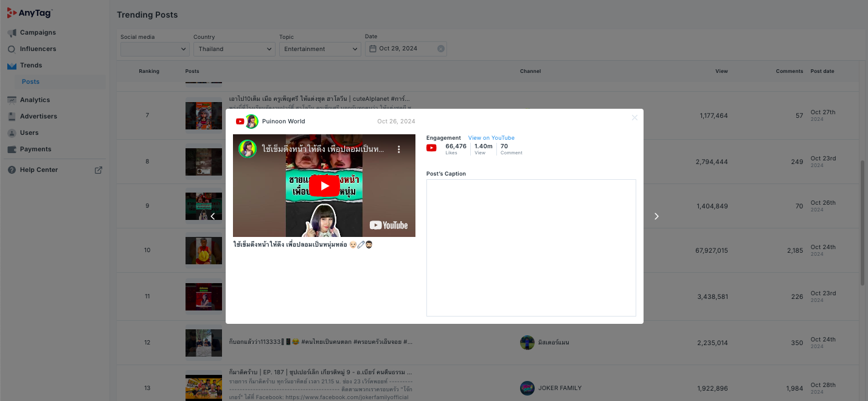868x401 pixels.
Task: Navigate to Influencers in sidebar
Action: tap(38, 49)
